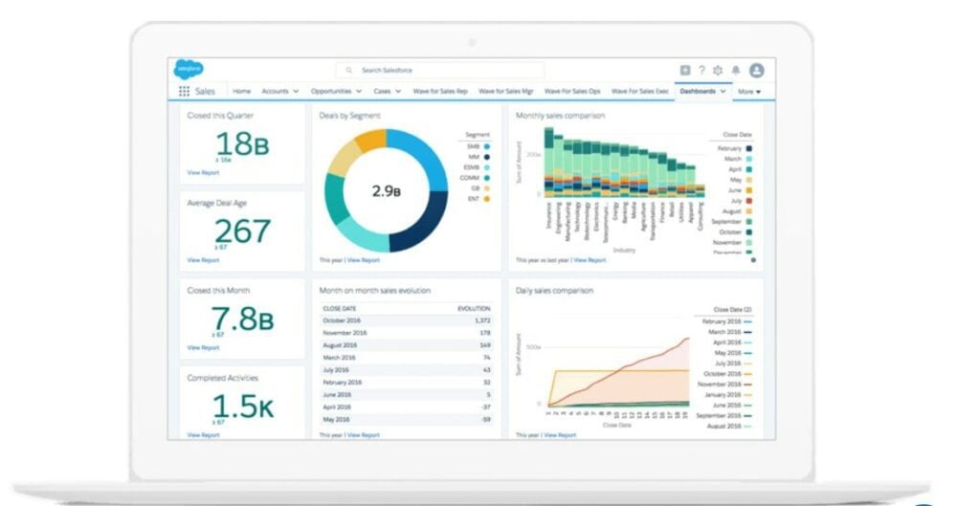Select the June 2016 table row
The height and width of the screenshot is (506, 980).
(x=406, y=395)
